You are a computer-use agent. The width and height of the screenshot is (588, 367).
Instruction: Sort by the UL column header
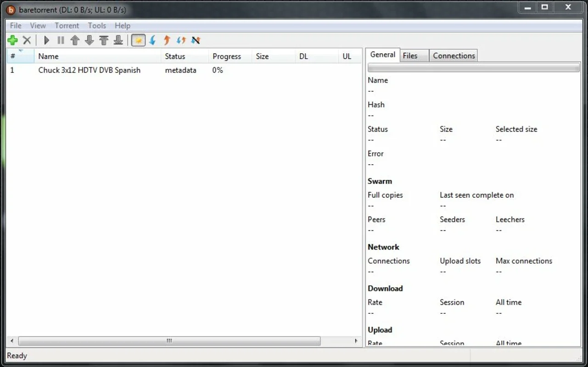pos(350,56)
